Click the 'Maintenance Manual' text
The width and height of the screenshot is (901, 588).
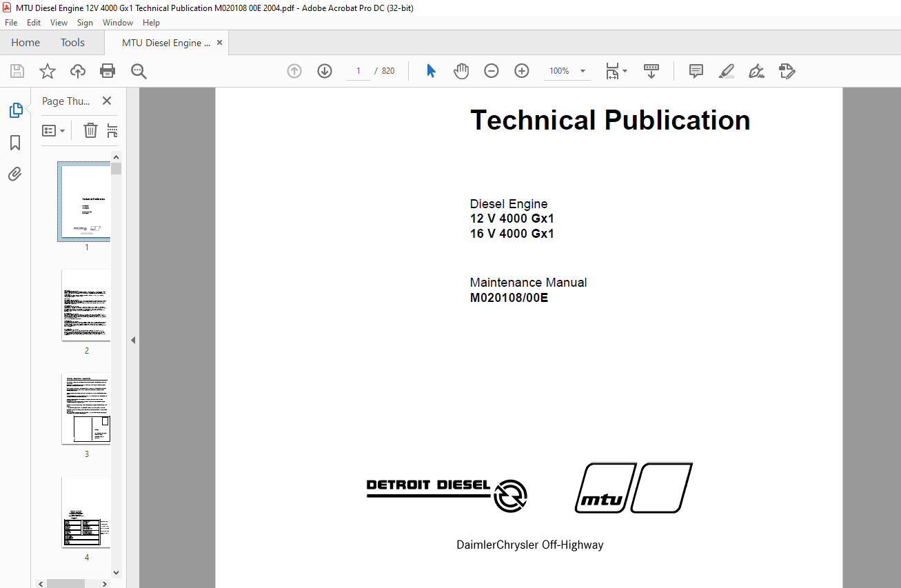[x=528, y=283]
